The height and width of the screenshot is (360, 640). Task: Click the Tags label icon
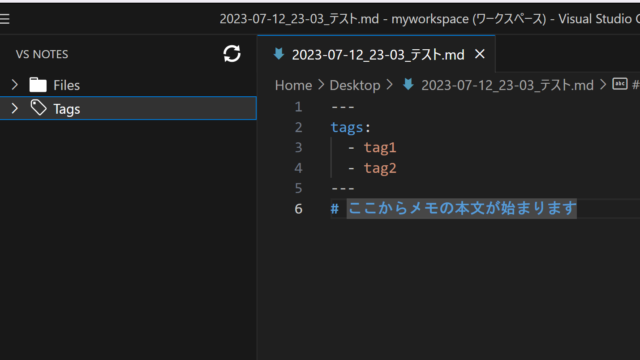pyautogui.click(x=38, y=108)
